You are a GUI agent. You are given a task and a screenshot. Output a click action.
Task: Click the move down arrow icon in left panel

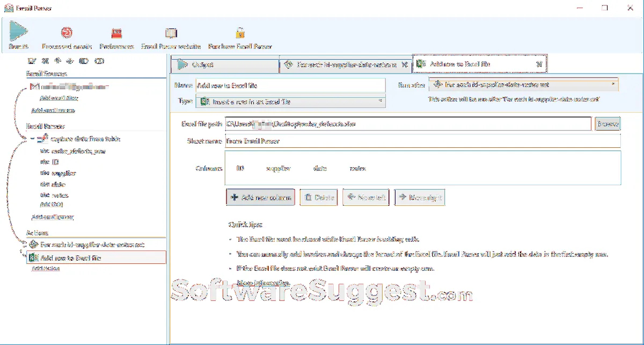[x=70, y=61]
